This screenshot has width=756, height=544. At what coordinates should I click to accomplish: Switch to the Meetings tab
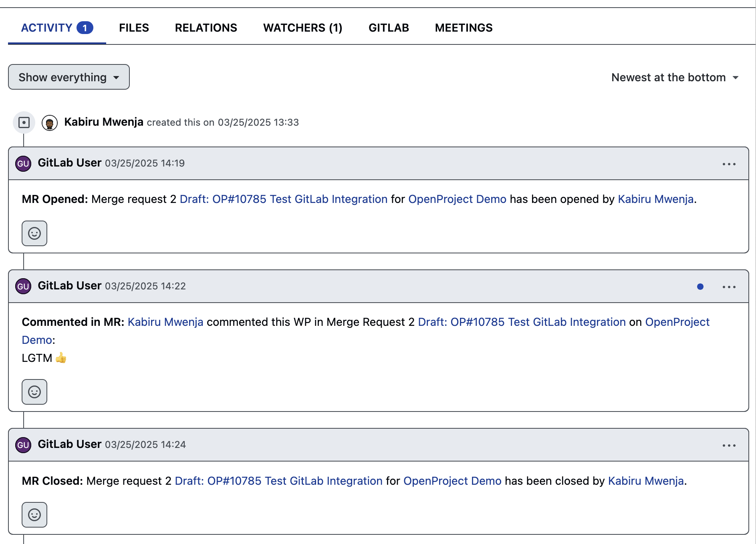[464, 28]
